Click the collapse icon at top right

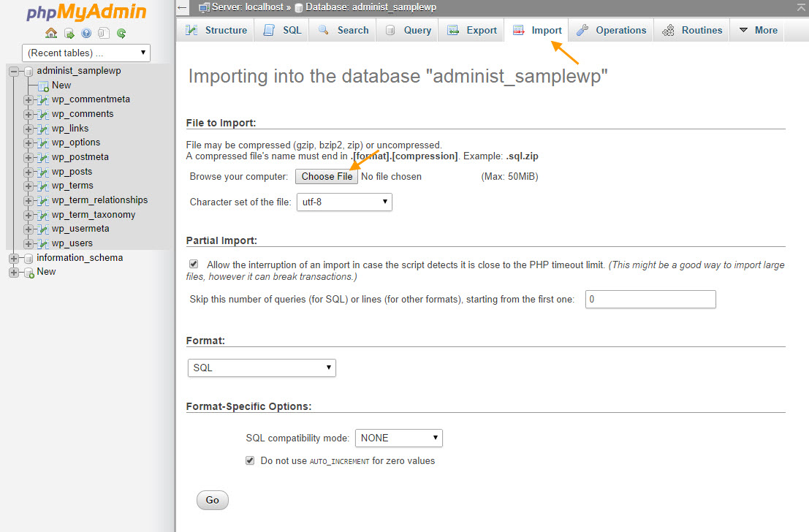801,7
